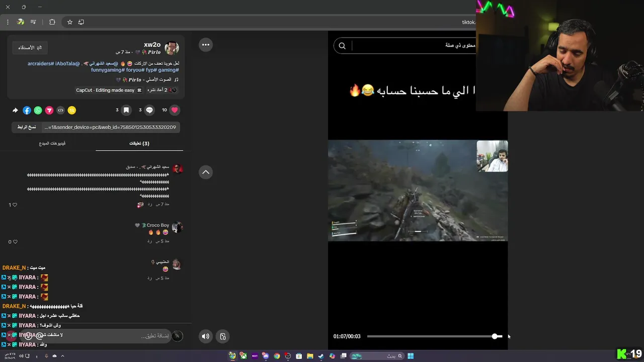Open Chrome profile avatar

coord(20,22)
